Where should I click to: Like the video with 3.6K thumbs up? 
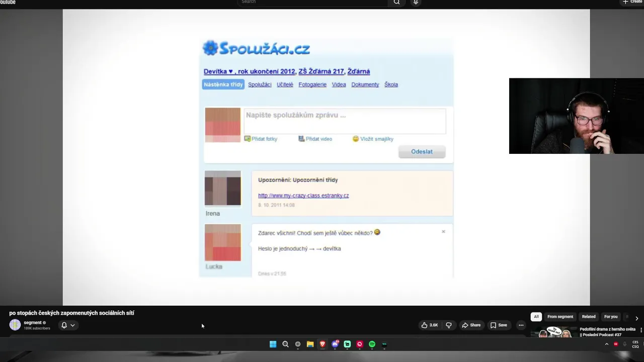pyautogui.click(x=430, y=325)
